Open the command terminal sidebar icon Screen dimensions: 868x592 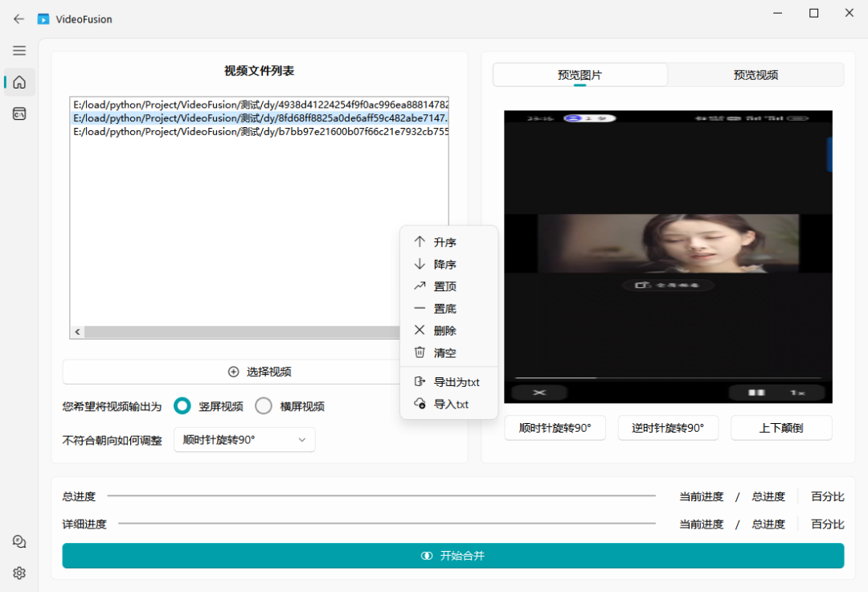click(x=19, y=114)
